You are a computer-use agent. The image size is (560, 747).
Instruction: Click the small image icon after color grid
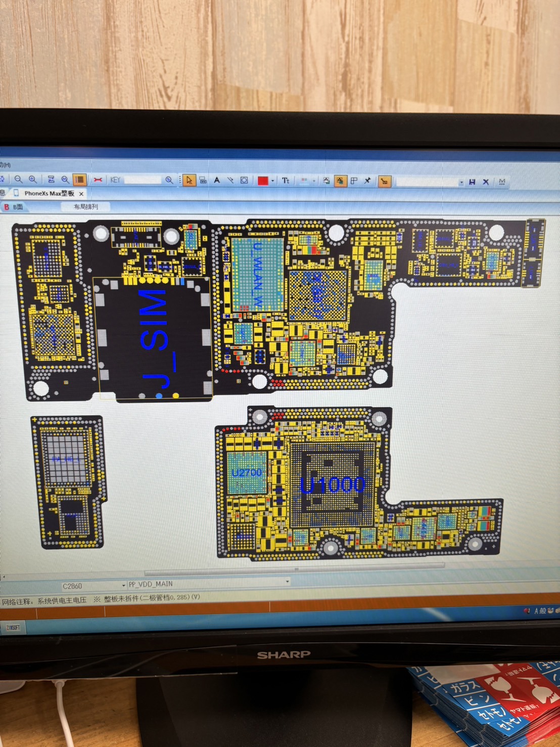326,181
